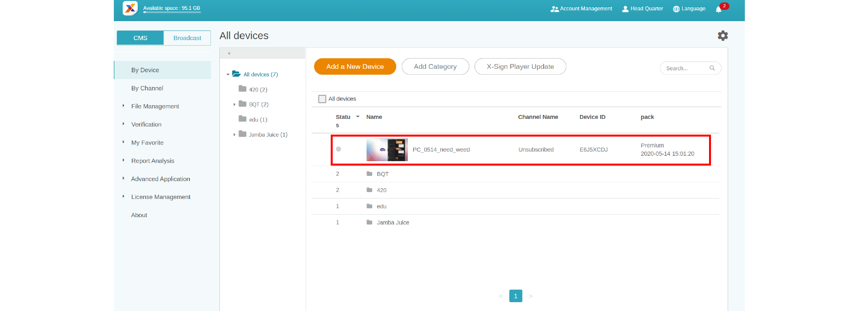Click Add a New Device button
This screenshot has height=311, width=868.
355,67
